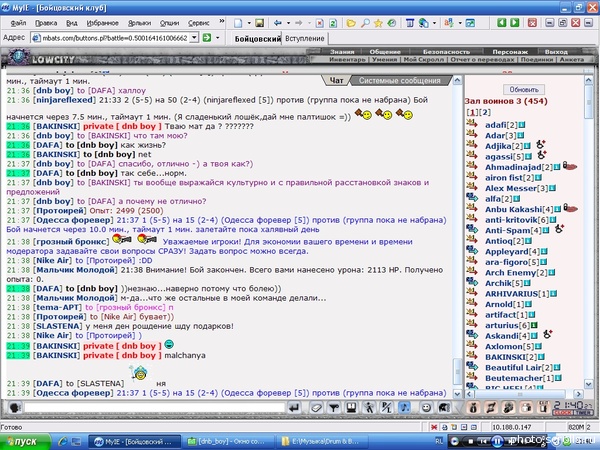Open the Drum & Bass folder taskbar item

323,442
